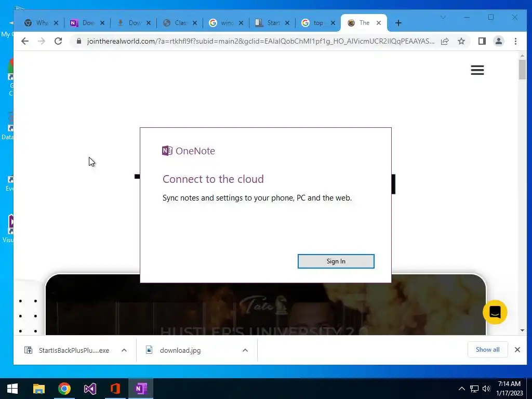Go back to the previous page
This screenshot has width=532, height=399.
(x=25, y=41)
